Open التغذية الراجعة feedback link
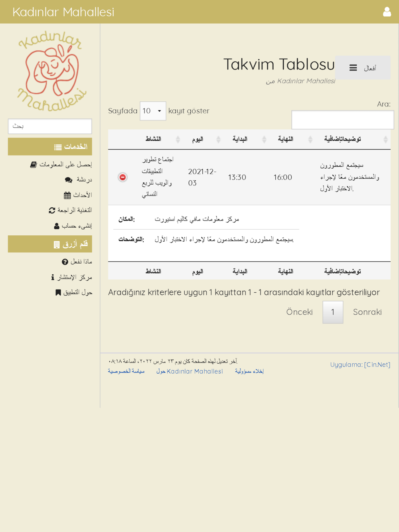Screen dimensions: 399x532 70,210
